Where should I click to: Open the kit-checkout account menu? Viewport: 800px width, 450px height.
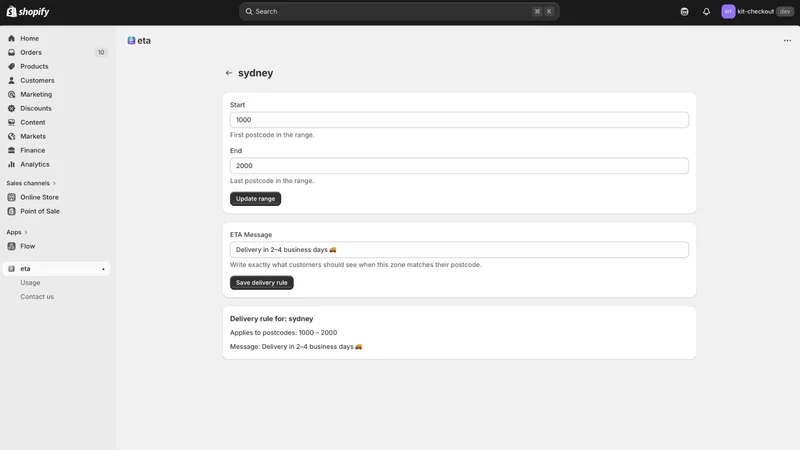[758, 11]
